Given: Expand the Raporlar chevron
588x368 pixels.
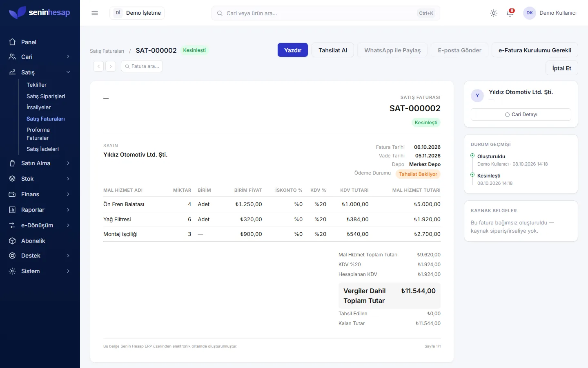Looking at the screenshot, I should click(68, 210).
